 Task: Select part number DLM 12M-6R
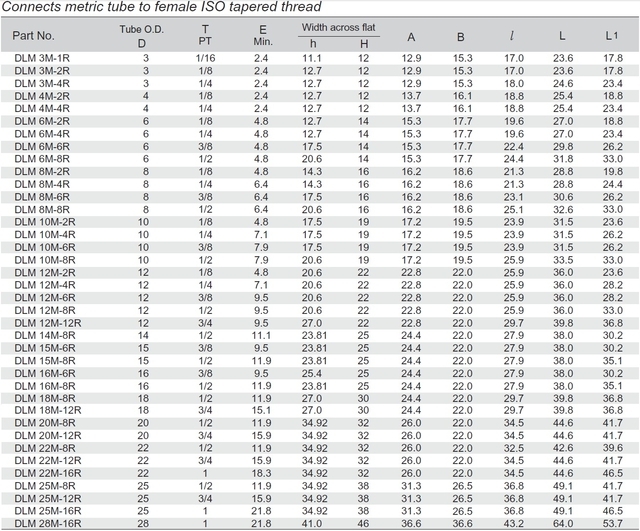tap(45, 298)
